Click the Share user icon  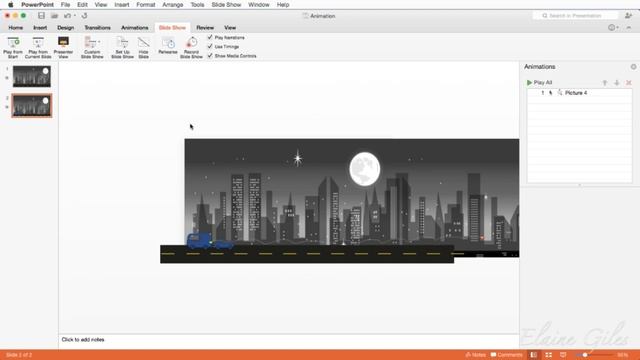pyautogui.click(x=629, y=16)
